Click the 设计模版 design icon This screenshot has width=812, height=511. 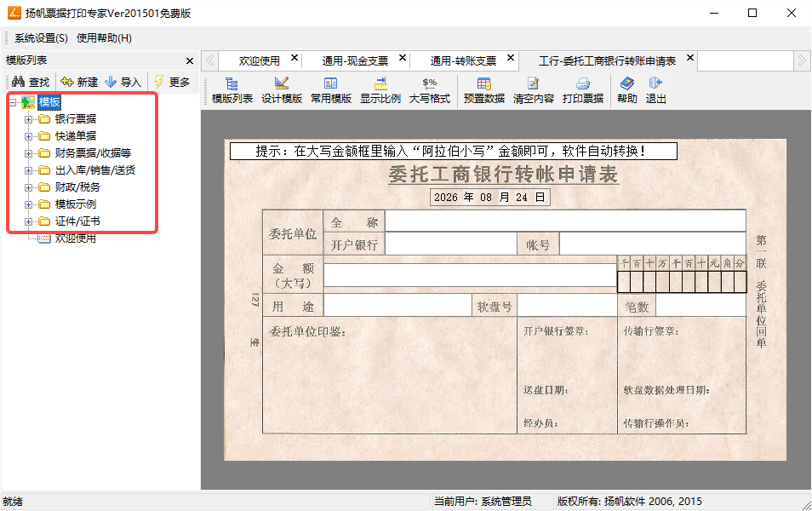coord(281,90)
